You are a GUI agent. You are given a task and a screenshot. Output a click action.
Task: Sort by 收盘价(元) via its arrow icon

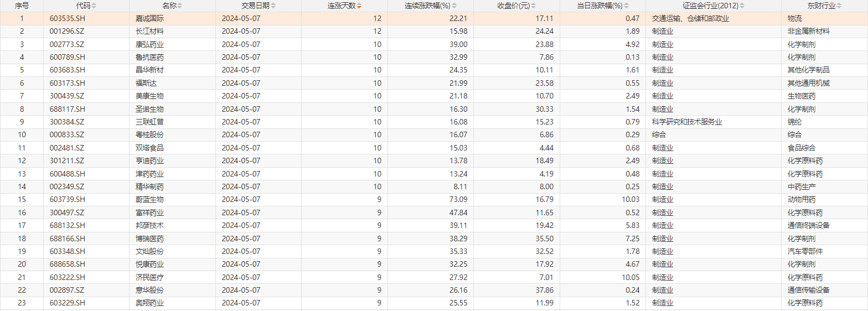533,6
